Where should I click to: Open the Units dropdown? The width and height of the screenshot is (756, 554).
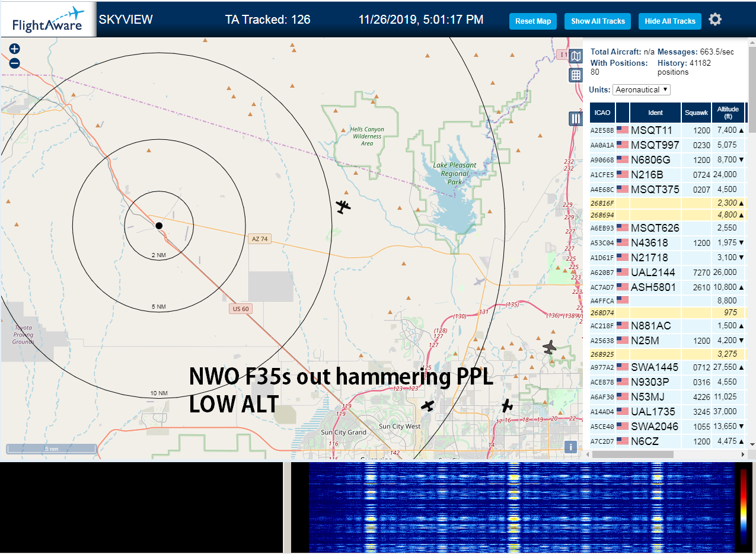click(642, 89)
